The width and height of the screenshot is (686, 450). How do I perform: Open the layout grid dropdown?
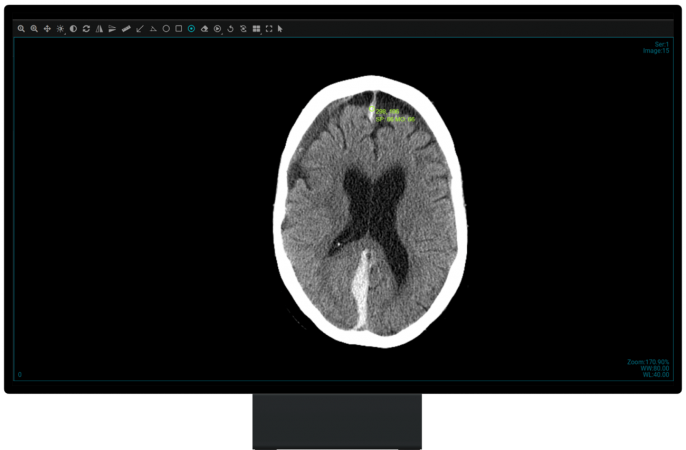coord(257,29)
